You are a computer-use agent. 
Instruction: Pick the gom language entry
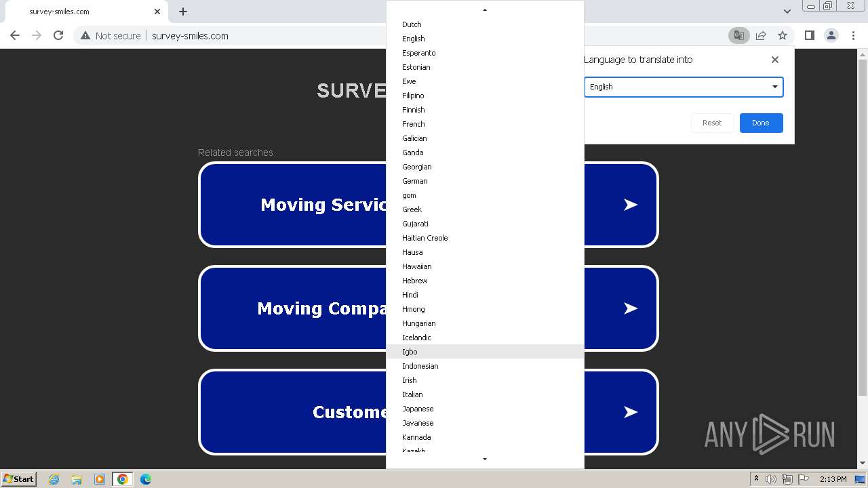[485, 195]
